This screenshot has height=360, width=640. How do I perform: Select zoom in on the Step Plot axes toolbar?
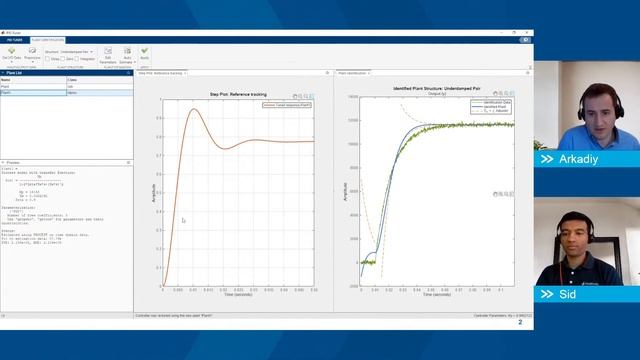click(300, 96)
